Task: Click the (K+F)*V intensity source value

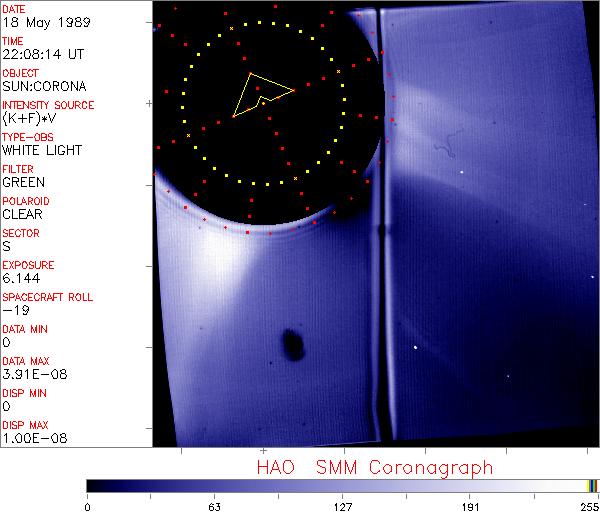Action: (30, 118)
